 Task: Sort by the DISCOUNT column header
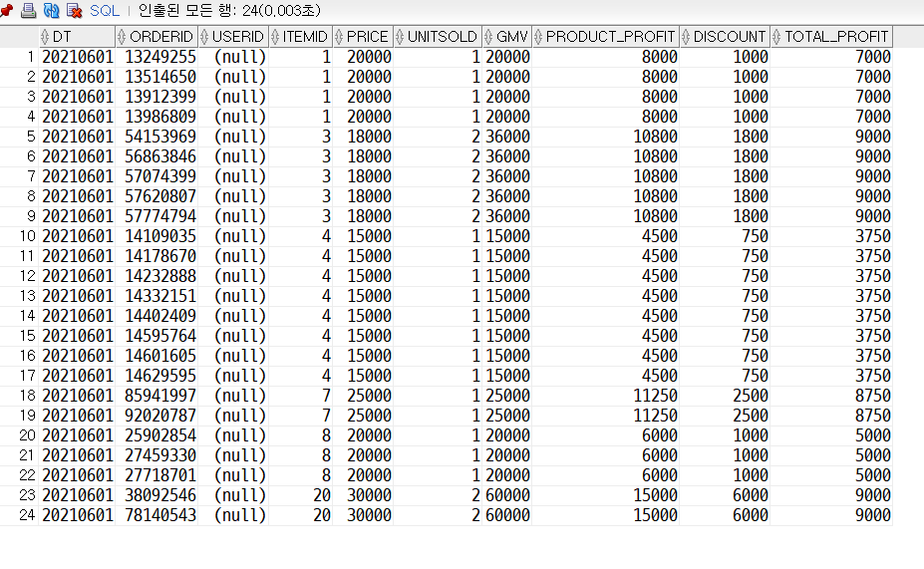pyautogui.click(x=725, y=37)
